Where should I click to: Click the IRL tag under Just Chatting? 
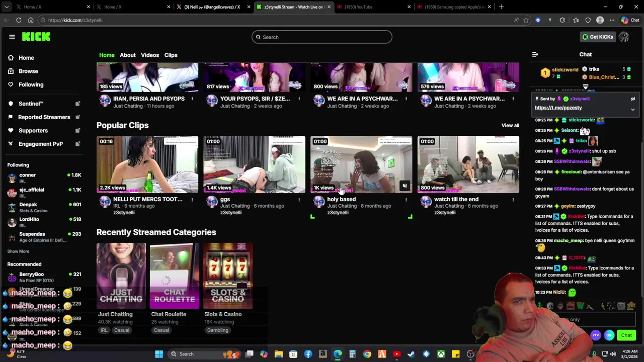(104, 330)
